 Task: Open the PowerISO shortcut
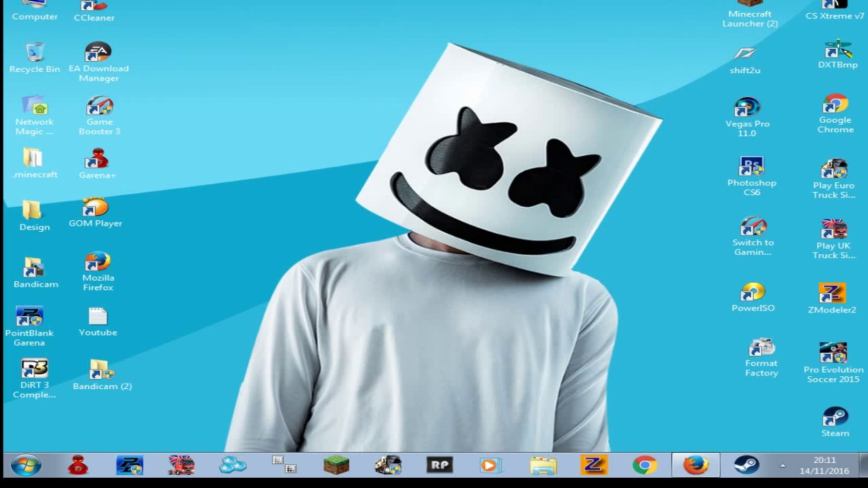tap(753, 297)
